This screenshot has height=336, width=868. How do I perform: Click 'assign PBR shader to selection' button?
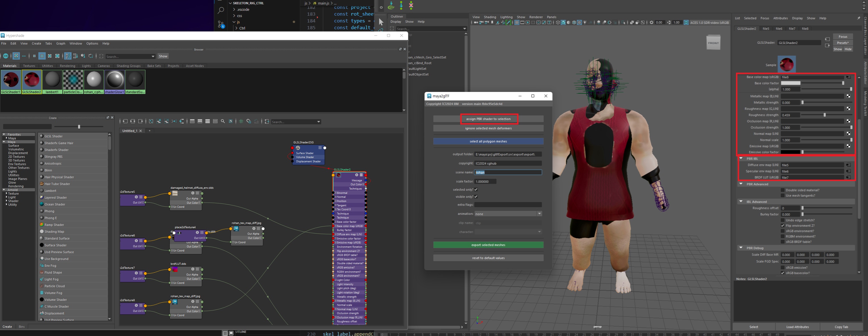coord(488,119)
